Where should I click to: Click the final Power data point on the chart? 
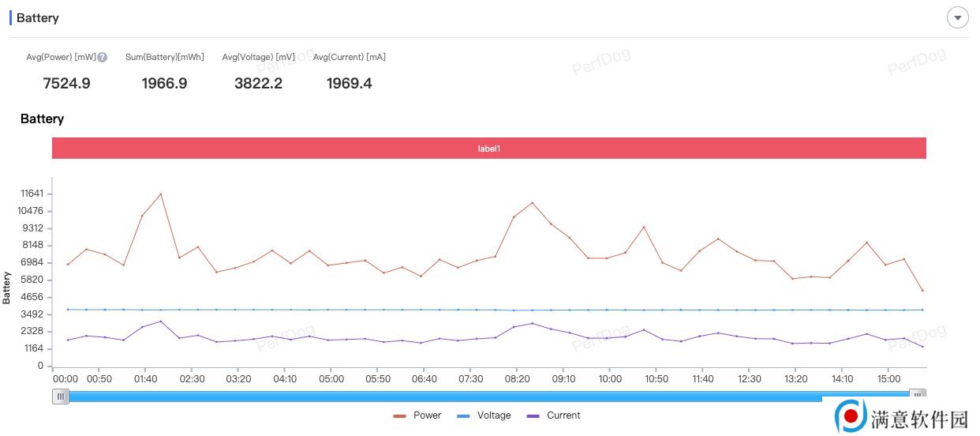coord(922,291)
